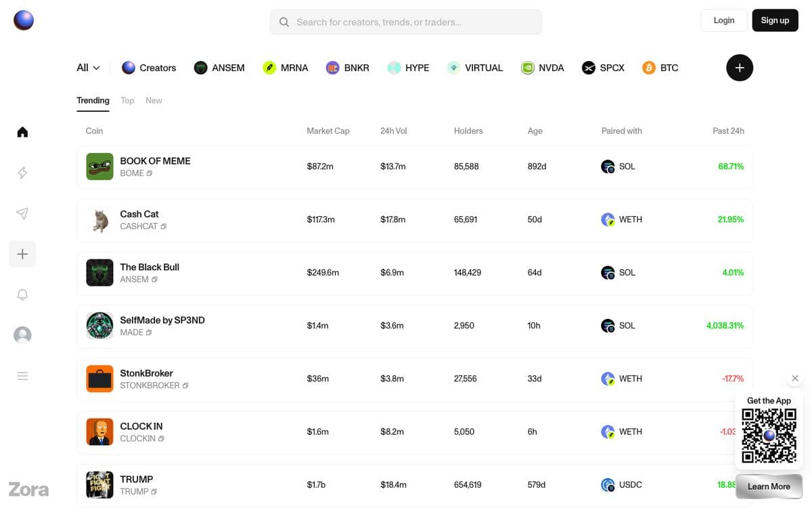Click the Get the App QR code
The height and width of the screenshot is (508, 812).
tap(769, 436)
